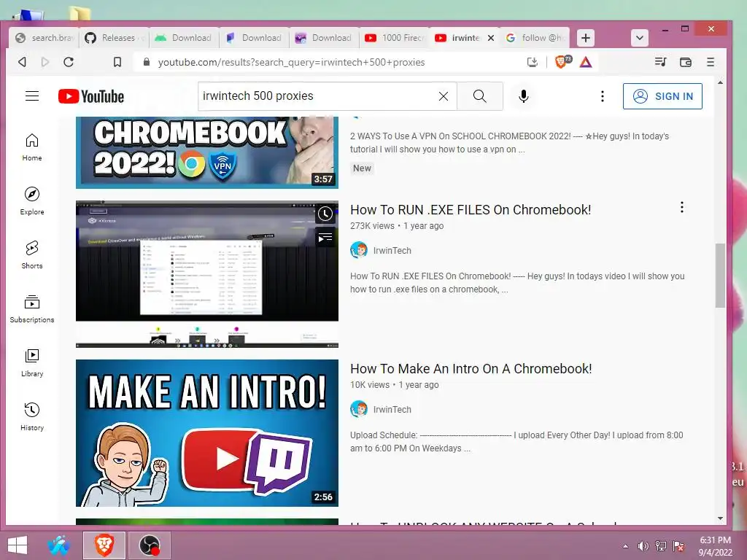This screenshot has width=747, height=560.
Task: Open the Windows Start button
Action: tap(18, 545)
